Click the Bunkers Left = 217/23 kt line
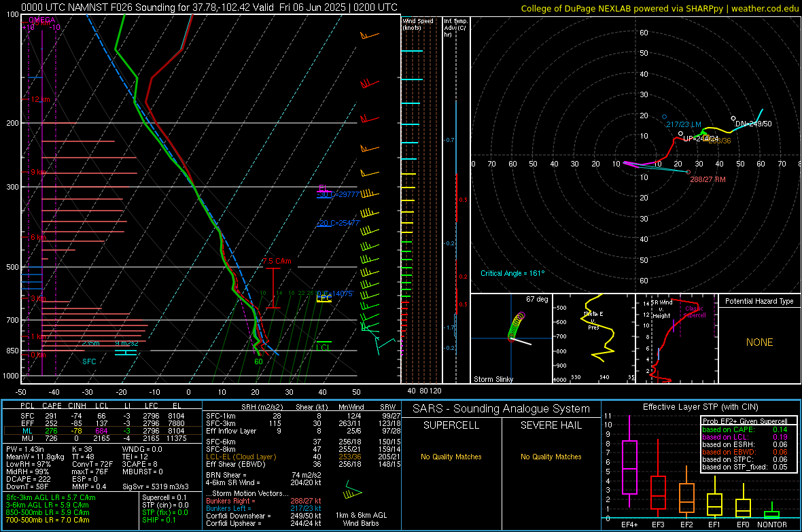This screenshot has height=532, width=802. [x=264, y=508]
